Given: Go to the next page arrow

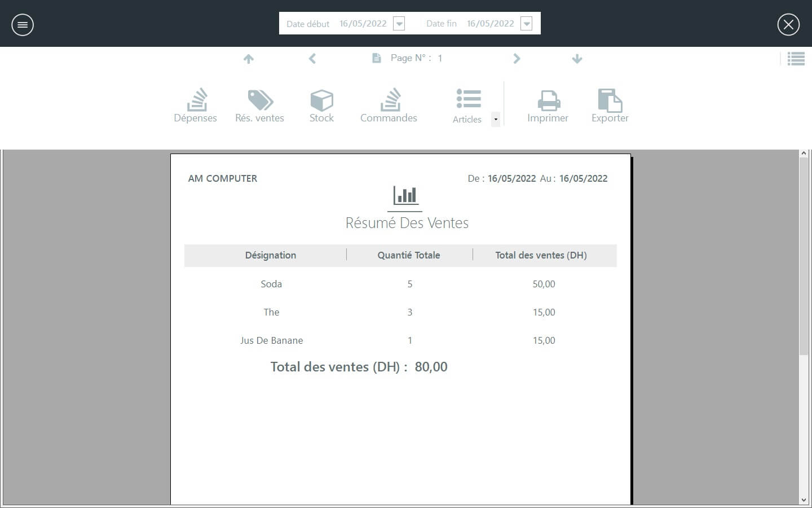Looking at the screenshot, I should pyautogui.click(x=517, y=59).
